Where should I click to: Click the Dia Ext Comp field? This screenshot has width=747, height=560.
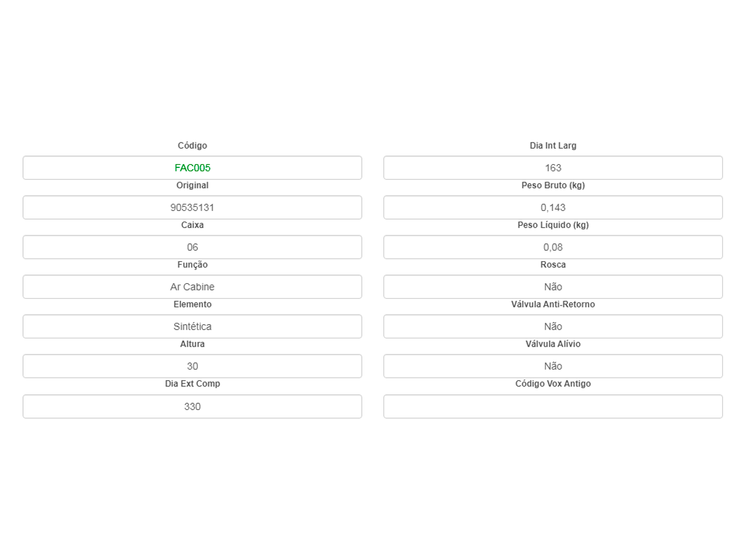pos(192,406)
